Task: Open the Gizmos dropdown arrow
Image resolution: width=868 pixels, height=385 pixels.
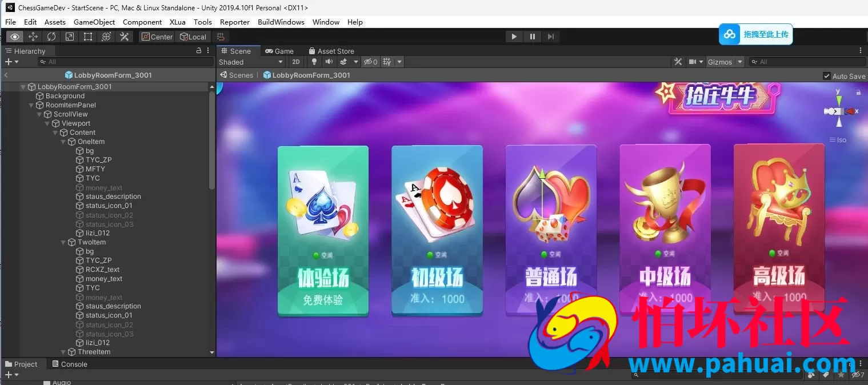Action: (x=739, y=62)
